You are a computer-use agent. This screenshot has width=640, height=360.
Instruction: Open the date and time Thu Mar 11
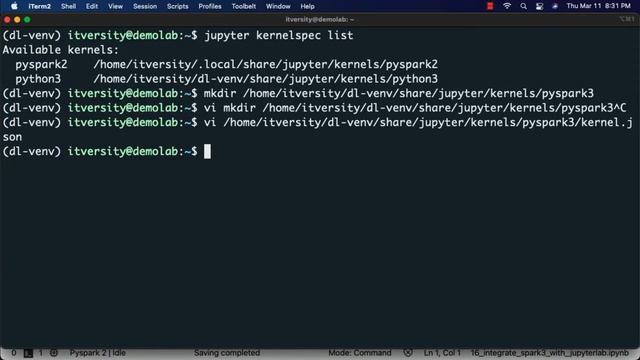coord(598,6)
